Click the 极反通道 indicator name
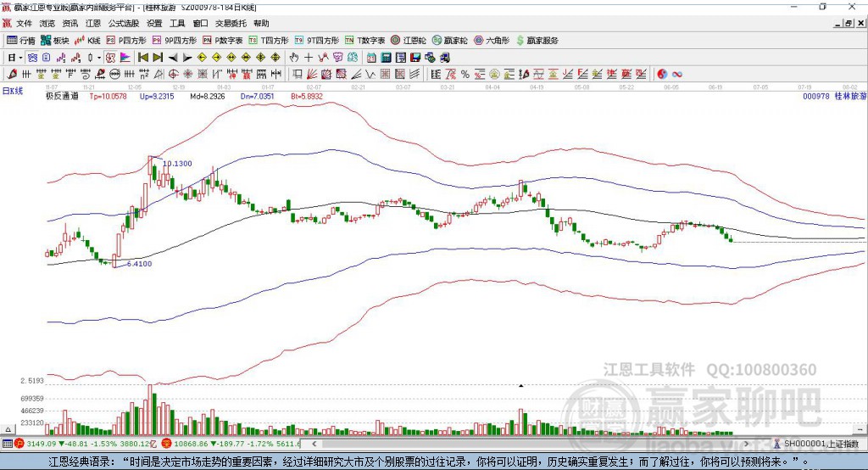 click(62, 96)
